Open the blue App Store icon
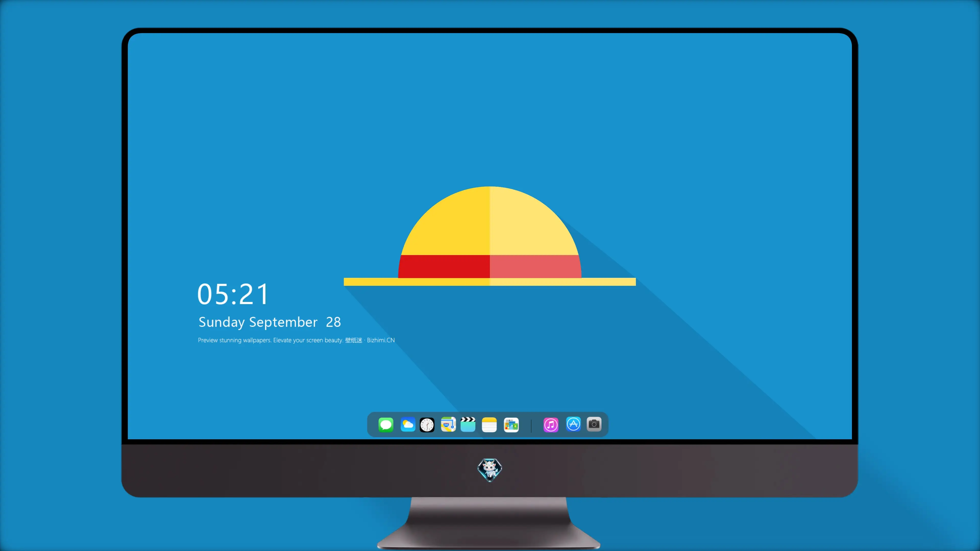The height and width of the screenshot is (551, 980). [x=573, y=424]
